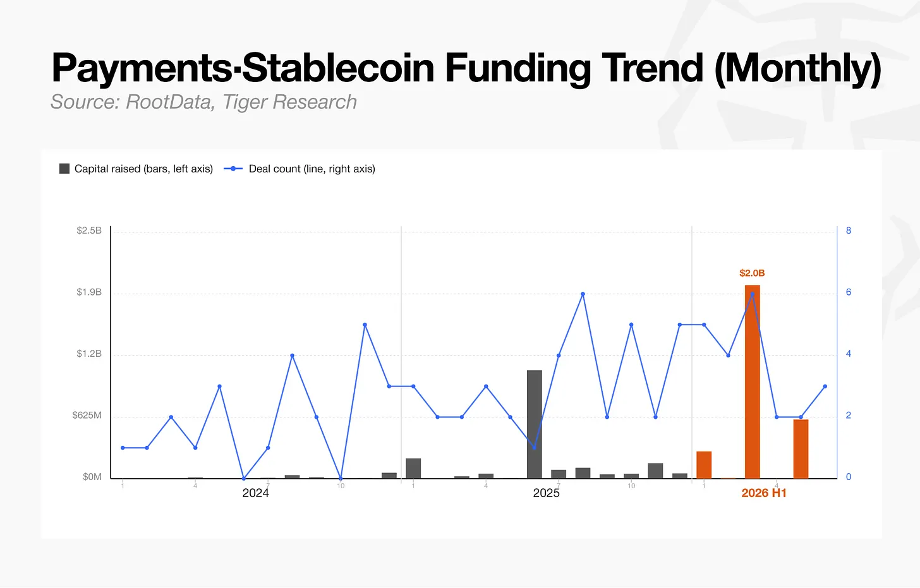Click the 2024 axis label
Screen dimensions: 920x588
coord(255,493)
